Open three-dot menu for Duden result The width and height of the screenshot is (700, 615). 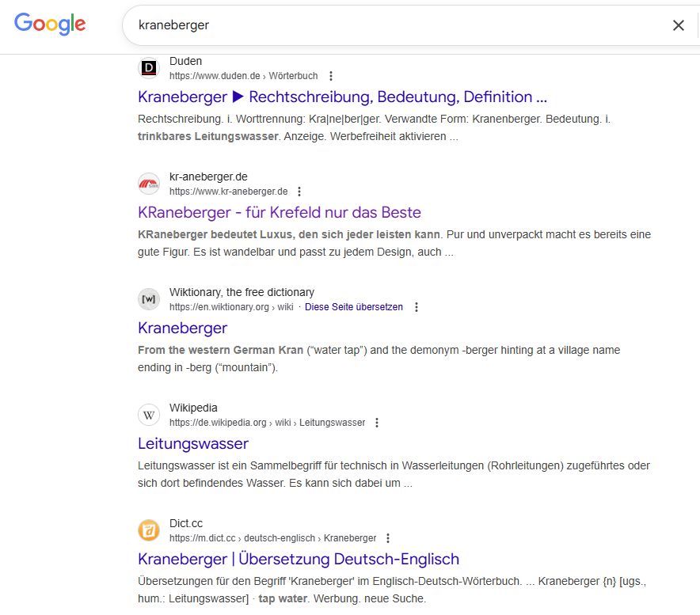(331, 76)
